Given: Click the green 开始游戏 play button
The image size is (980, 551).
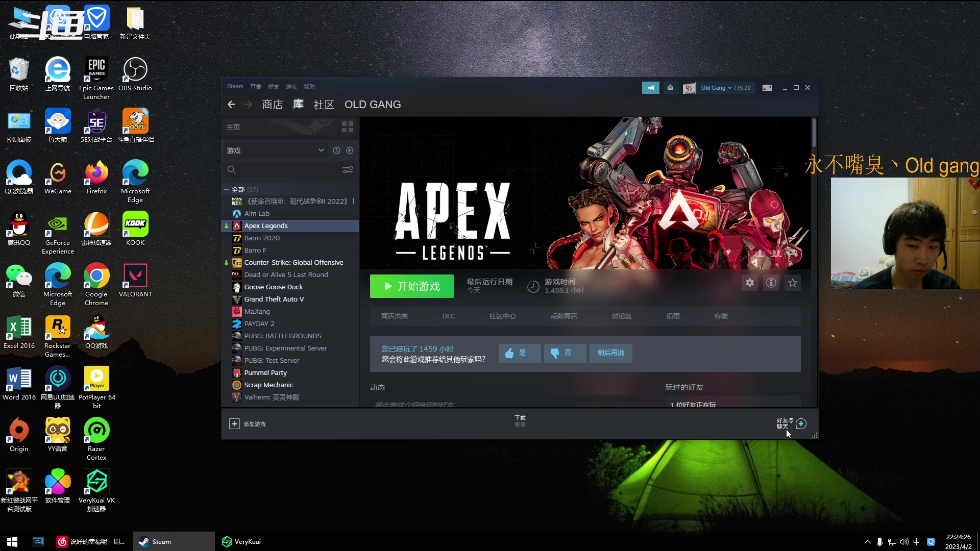Looking at the screenshot, I should pos(411,286).
